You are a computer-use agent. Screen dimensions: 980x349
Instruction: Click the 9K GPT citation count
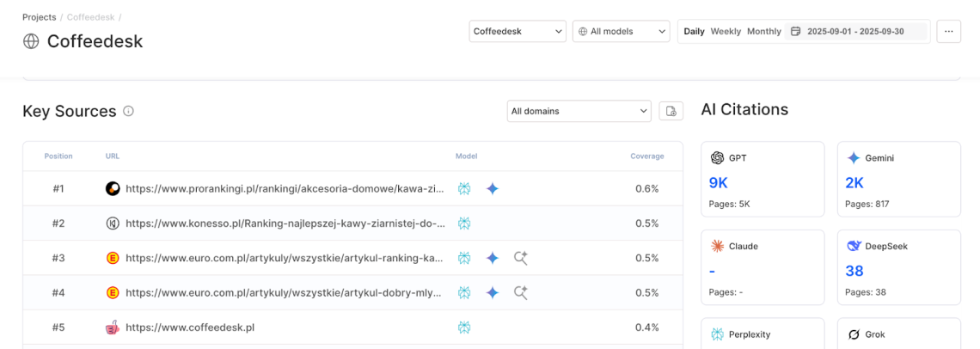(x=719, y=182)
